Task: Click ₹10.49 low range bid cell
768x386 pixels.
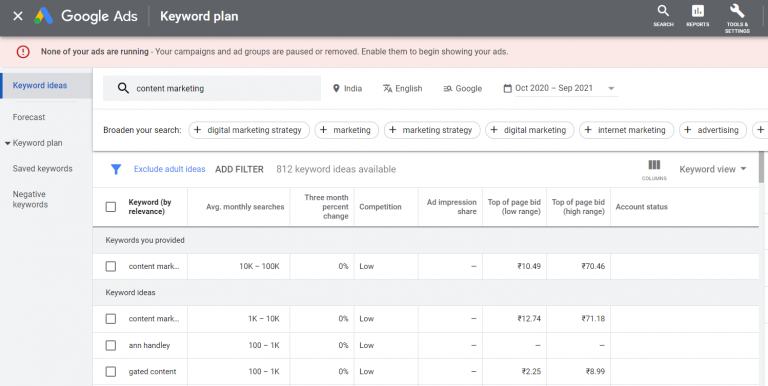Action: pos(529,266)
